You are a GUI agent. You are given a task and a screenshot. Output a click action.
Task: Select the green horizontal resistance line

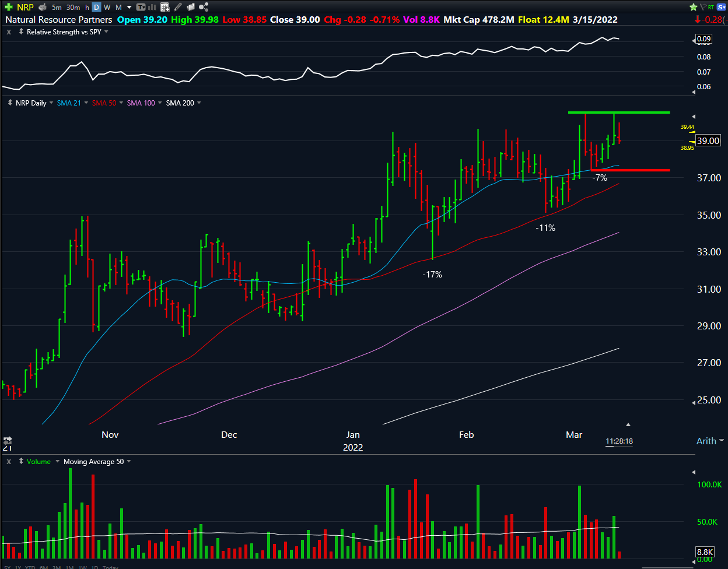[x=619, y=112]
